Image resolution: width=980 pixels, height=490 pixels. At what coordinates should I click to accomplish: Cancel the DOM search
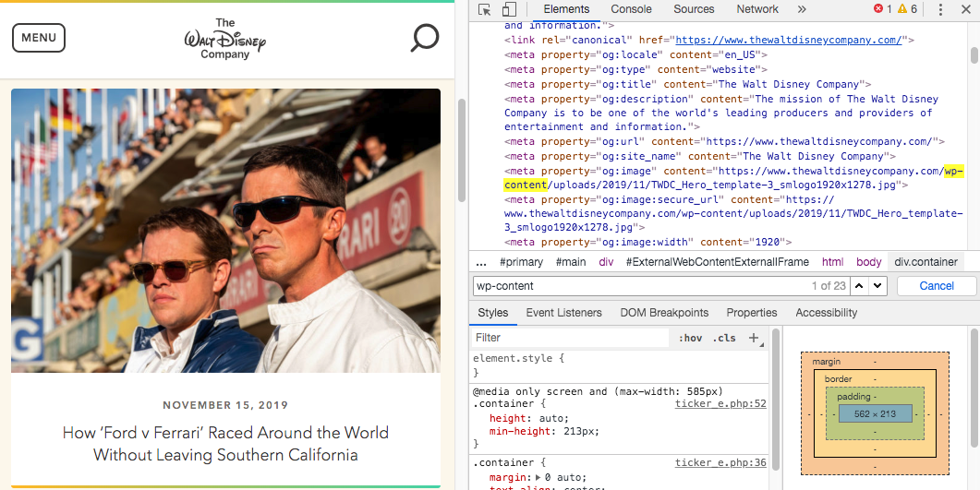coord(937,286)
